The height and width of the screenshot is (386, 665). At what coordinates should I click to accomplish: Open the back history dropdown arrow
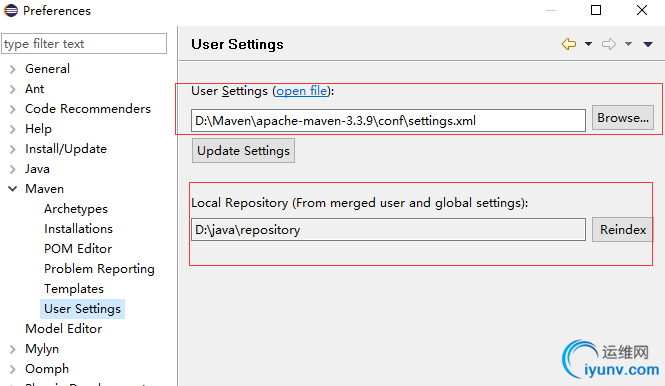(x=588, y=44)
